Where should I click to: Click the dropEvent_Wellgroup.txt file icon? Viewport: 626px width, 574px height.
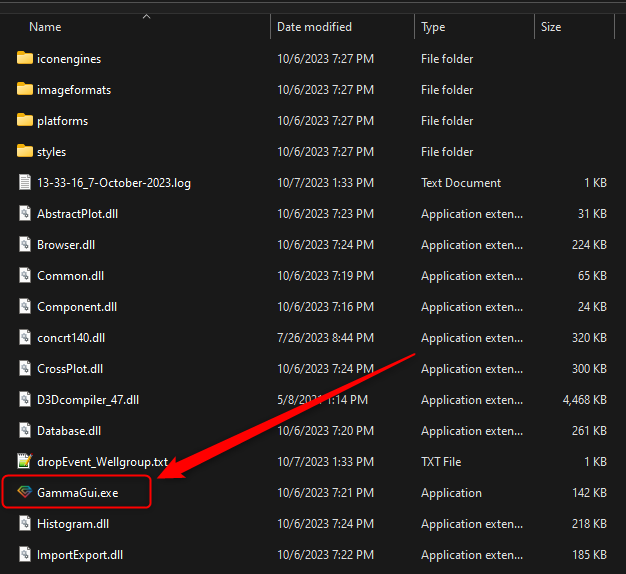pyautogui.click(x=25, y=461)
